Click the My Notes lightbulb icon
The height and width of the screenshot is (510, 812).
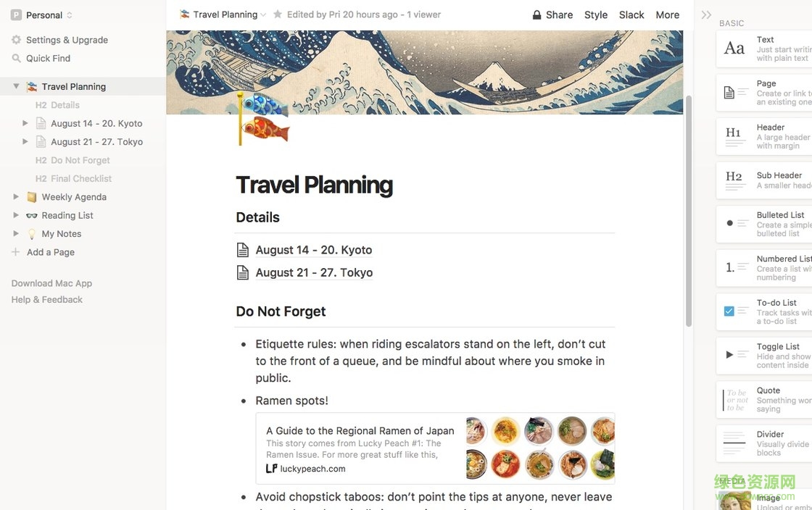click(32, 233)
